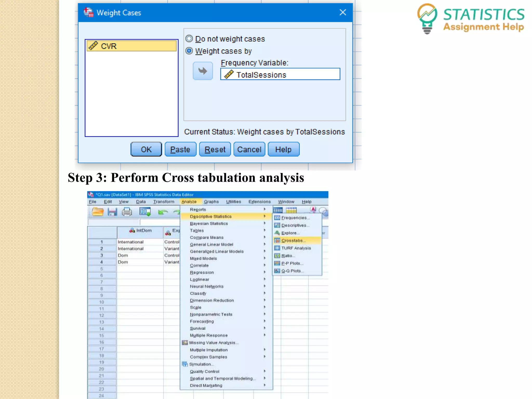Click the Recall dialog toolbar icon

tap(145, 212)
